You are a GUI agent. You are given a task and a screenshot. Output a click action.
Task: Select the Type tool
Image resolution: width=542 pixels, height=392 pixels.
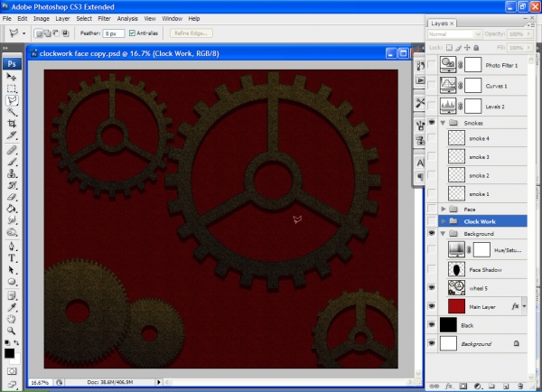coord(12,258)
